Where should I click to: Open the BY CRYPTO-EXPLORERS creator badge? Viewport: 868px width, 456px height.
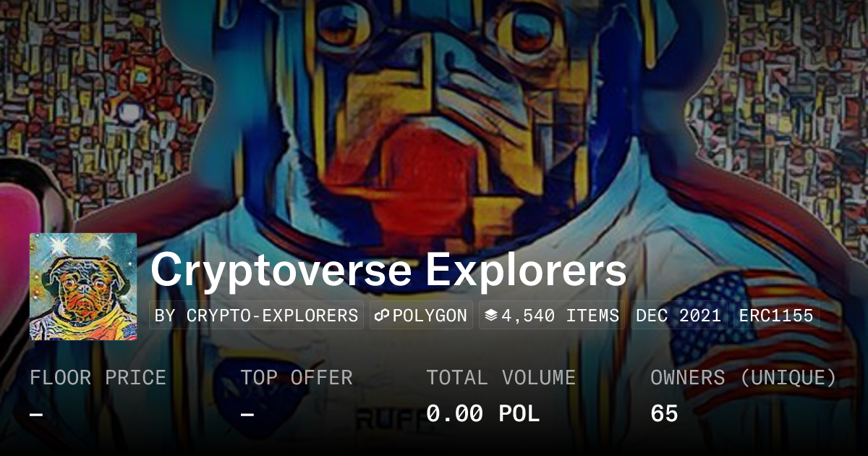coord(257,316)
